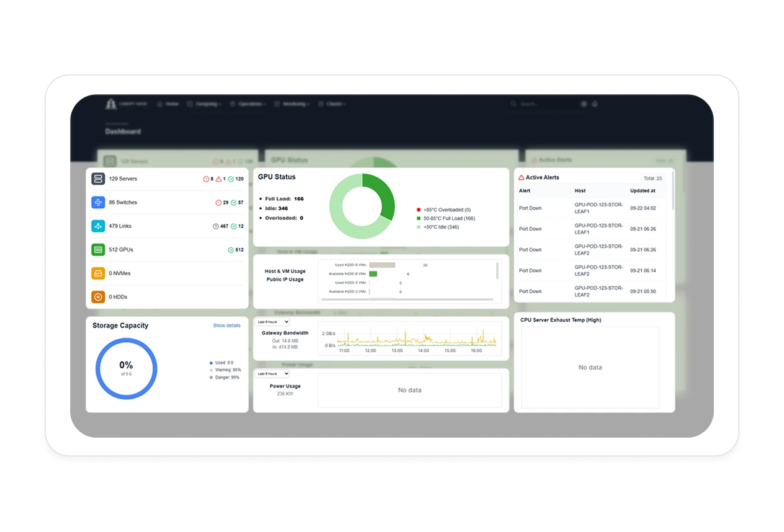This screenshot has width=784, height=532.
Task: Click the green check icon beside 57
Action: [x=234, y=203]
